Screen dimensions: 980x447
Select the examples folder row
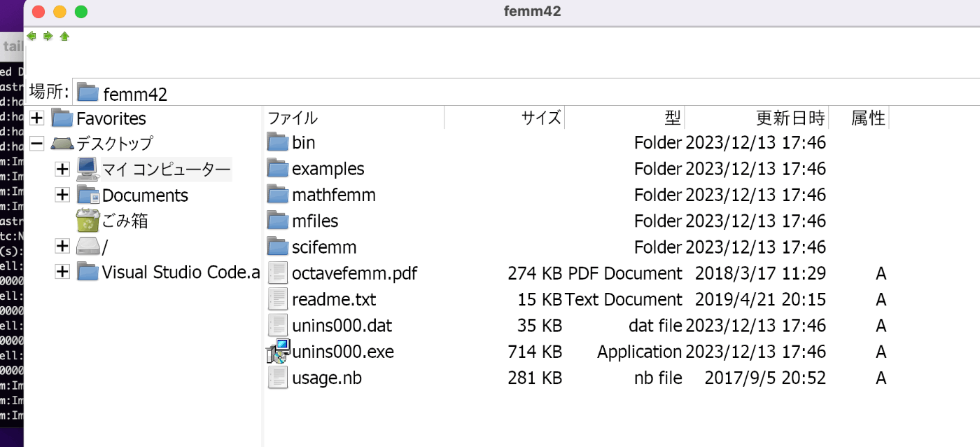point(328,169)
